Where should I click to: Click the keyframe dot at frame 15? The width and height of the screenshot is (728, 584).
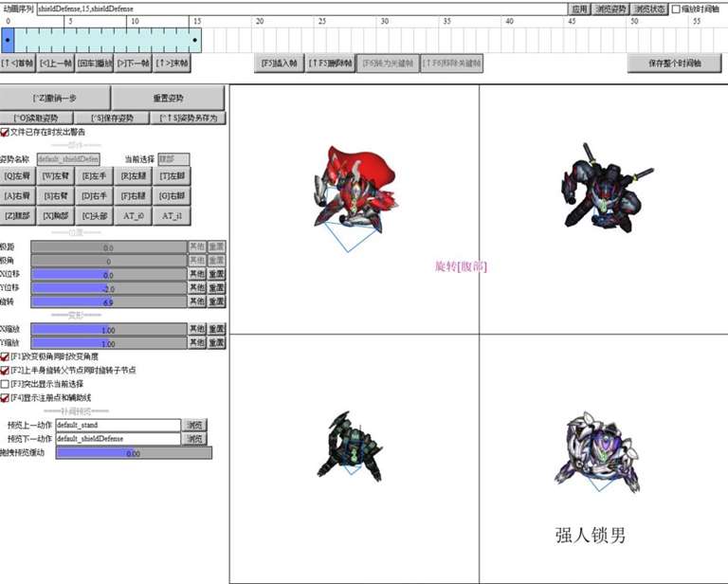pos(195,40)
